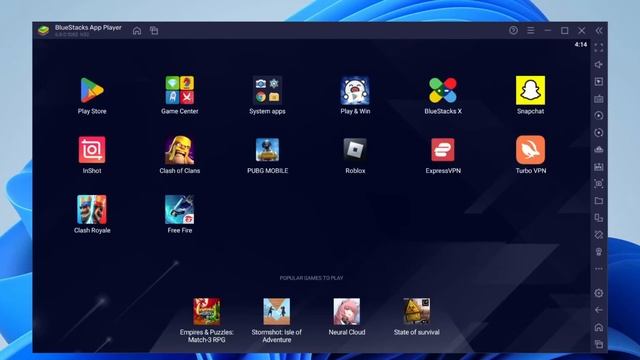Launch Game Center
The image size is (640, 360).
pyautogui.click(x=180, y=90)
